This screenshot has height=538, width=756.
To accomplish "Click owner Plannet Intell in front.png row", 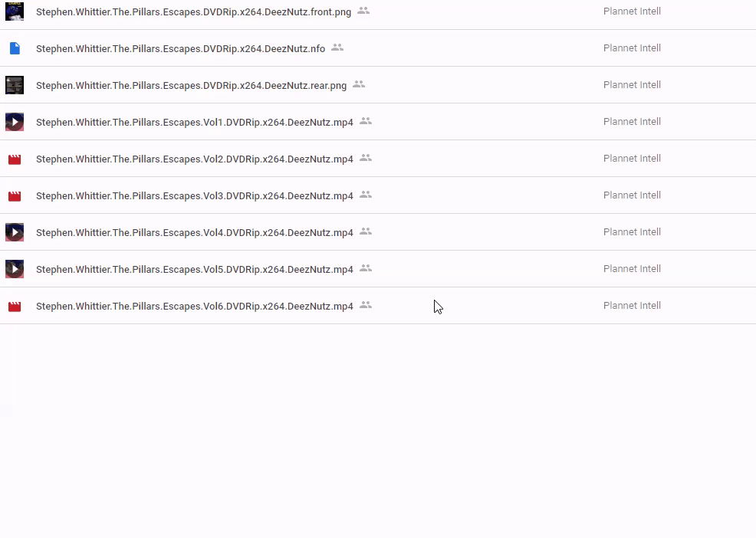I will (x=632, y=11).
